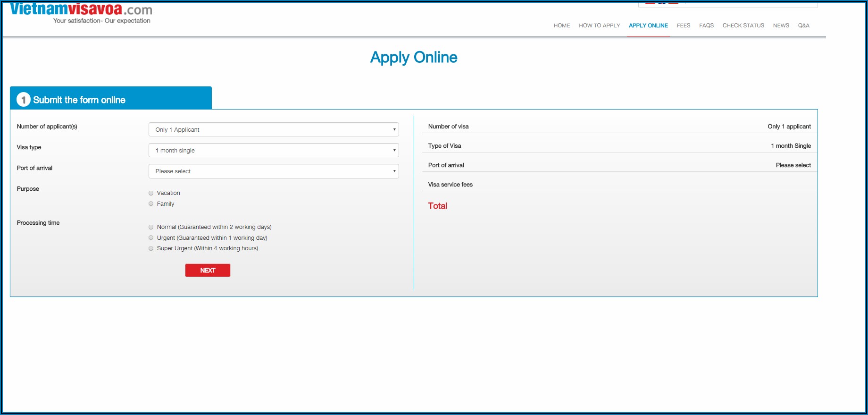The image size is (868, 415).
Task: Click the step 1 circle icon
Action: click(x=23, y=100)
